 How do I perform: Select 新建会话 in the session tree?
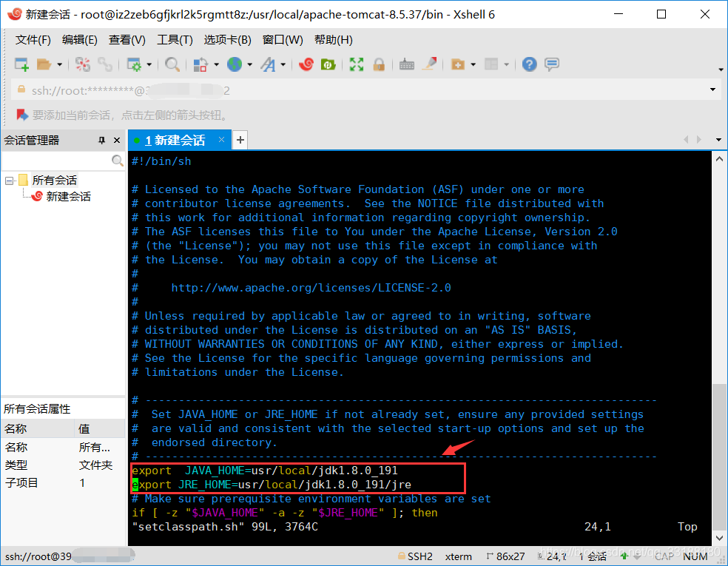tap(68, 196)
